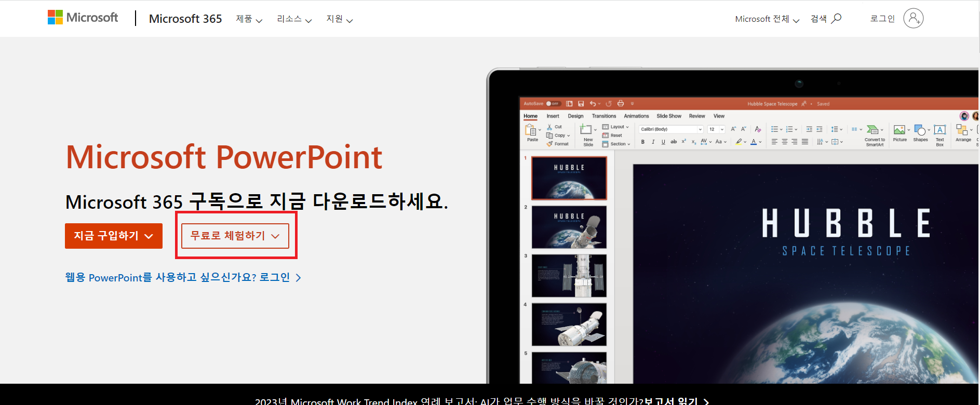The image size is (980, 405).
Task: Open the Calibri (Body) font box
Action: 671,129
